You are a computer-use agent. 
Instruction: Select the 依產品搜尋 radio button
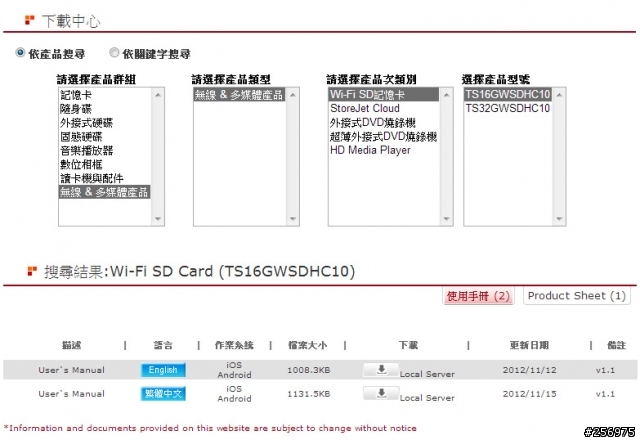coord(20,53)
